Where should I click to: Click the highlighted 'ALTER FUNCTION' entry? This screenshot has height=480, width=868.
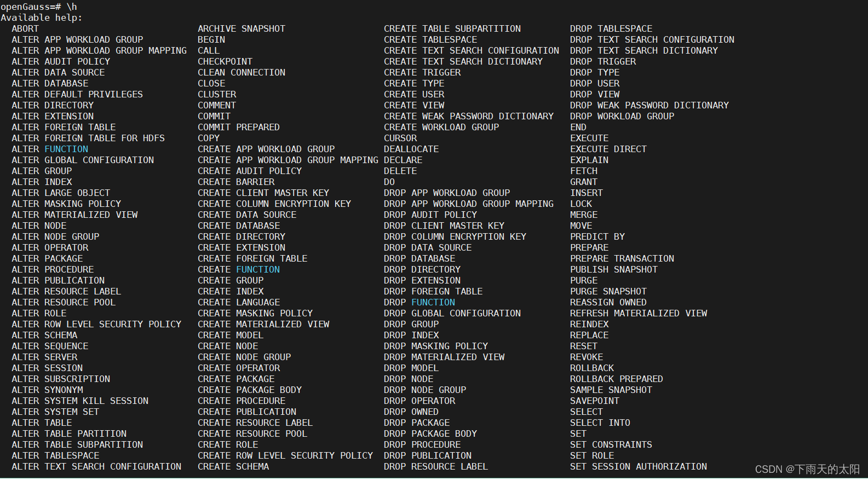(50, 149)
